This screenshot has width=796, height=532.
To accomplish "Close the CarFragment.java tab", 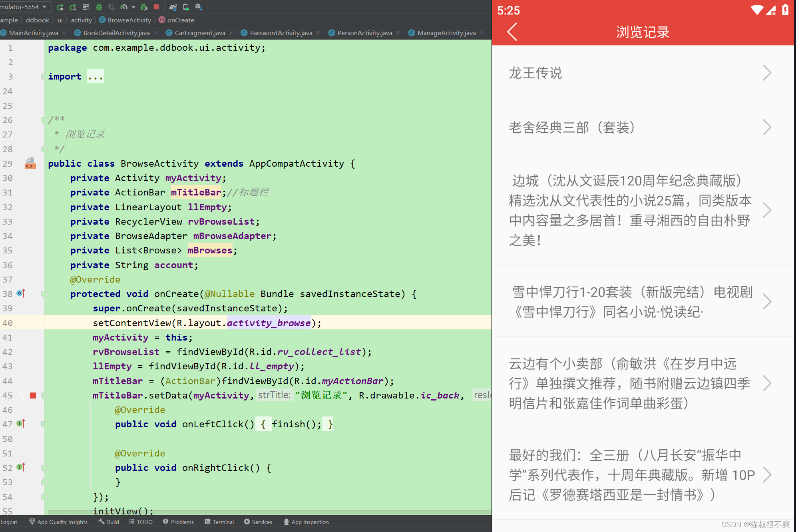I will (231, 33).
